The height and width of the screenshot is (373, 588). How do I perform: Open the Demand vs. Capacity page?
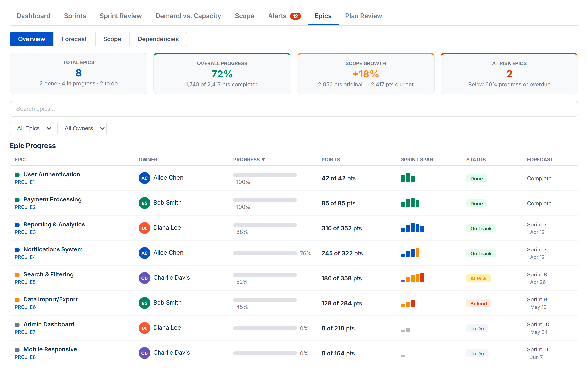[188, 16]
